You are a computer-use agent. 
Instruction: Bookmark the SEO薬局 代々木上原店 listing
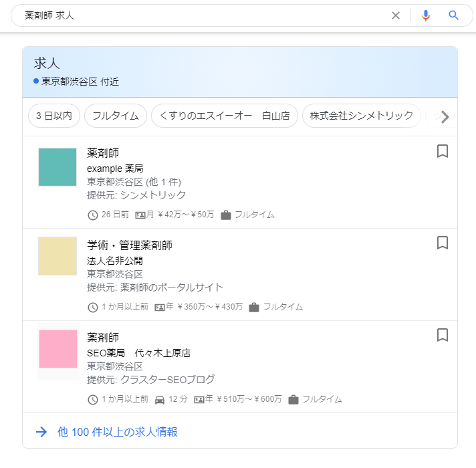pyautogui.click(x=442, y=335)
